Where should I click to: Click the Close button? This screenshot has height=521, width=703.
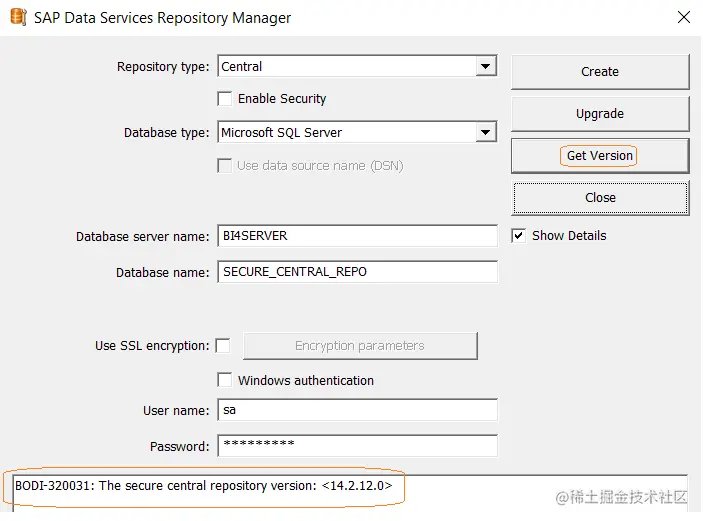(x=600, y=198)
